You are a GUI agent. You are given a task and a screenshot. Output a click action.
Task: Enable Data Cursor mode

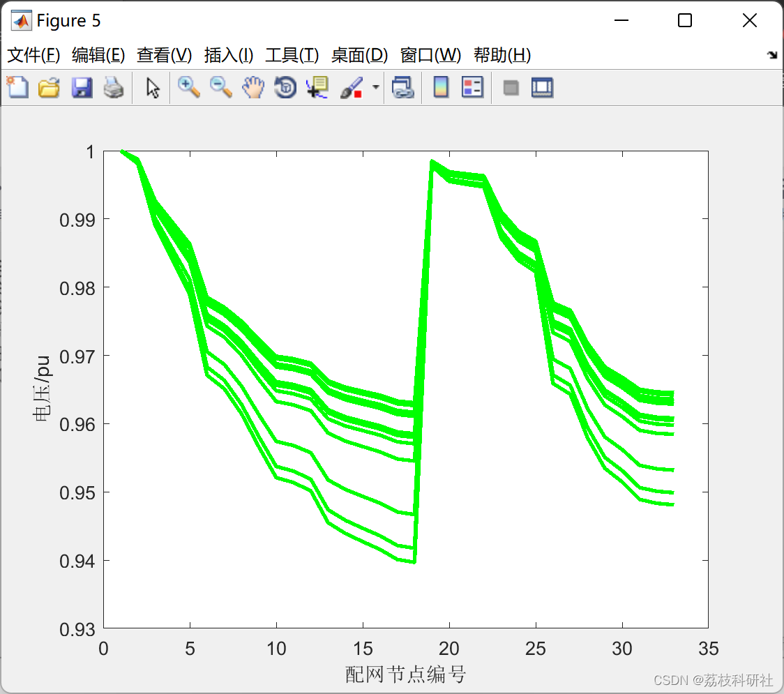[316, 86]
